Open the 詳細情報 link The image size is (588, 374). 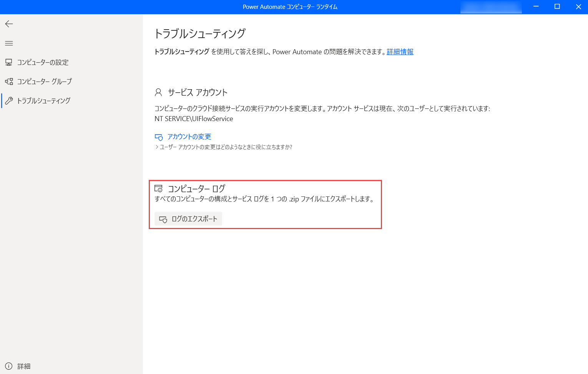tap(400, 52)
